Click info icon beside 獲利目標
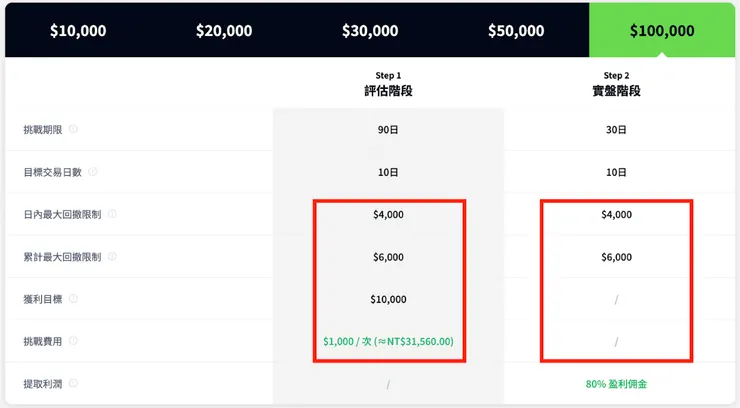Viewport: 740px width, 408px height. coord(74,299)
